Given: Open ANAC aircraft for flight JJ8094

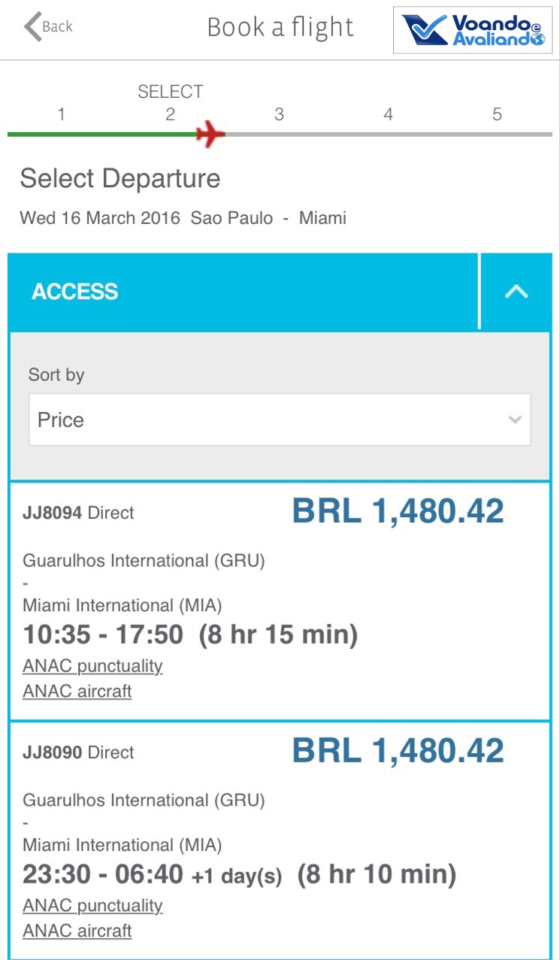Looking at the screenshot, I should coord(77,691).
